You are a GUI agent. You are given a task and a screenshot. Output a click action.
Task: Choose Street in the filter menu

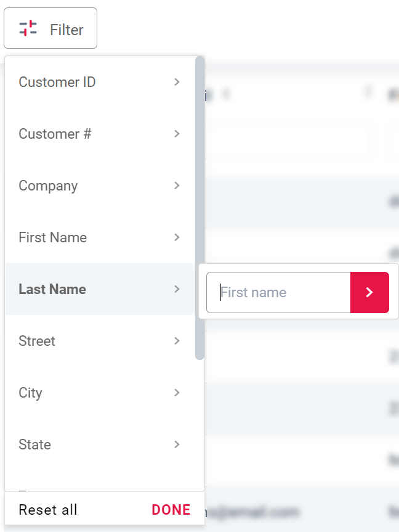[x=37, y=341]
